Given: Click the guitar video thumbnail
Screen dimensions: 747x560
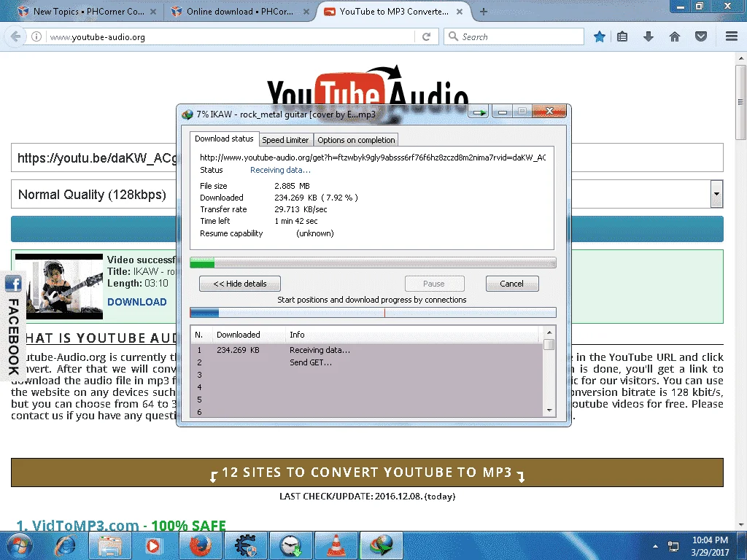Looking at the screenshot, I should point(59,286).
